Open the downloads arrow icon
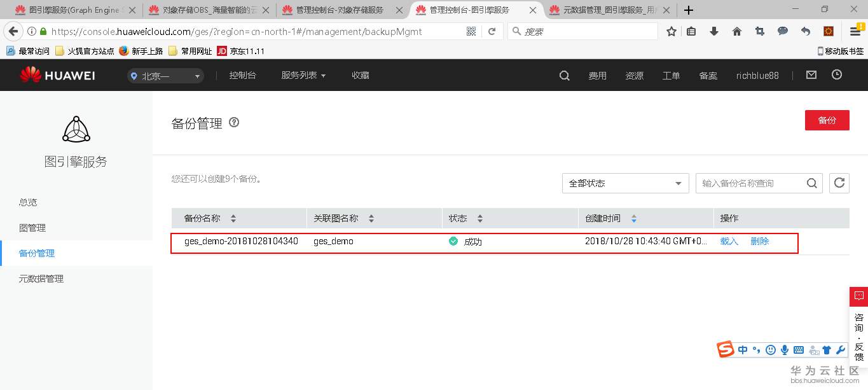This screenshot has height=390, width=868. 714,31
